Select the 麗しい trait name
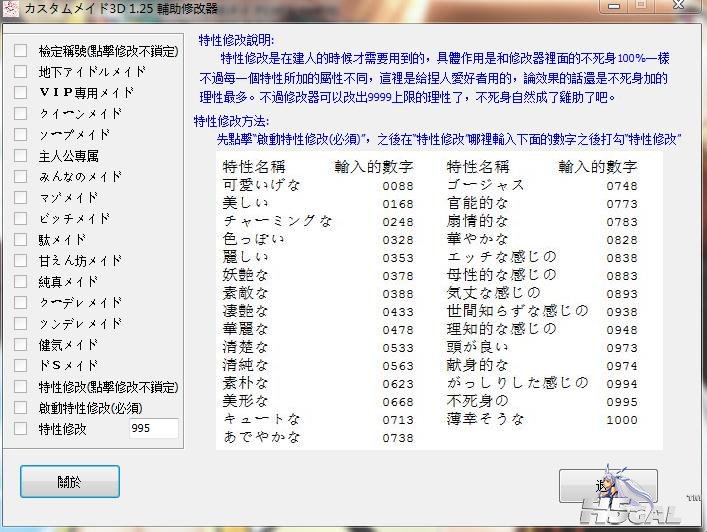 245,257
